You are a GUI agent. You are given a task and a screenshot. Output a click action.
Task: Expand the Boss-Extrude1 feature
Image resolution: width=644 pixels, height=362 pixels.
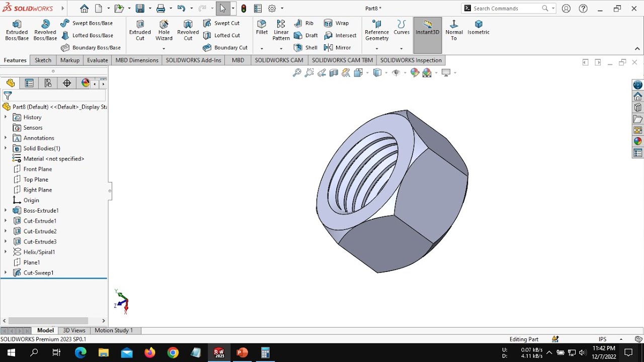pyautogui.click(x=6, y=211)
